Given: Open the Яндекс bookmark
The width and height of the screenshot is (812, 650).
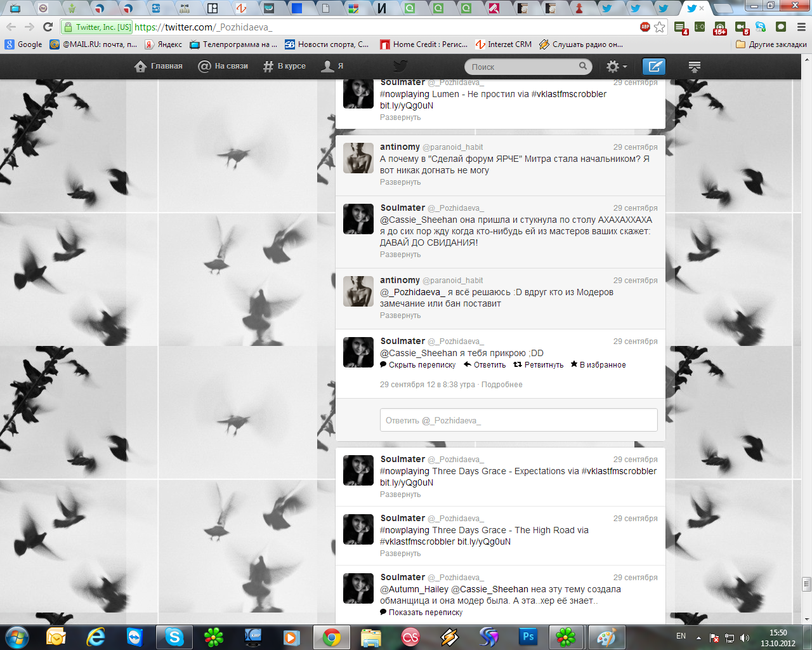Looking at the screenshot, I should click(164, 44).
